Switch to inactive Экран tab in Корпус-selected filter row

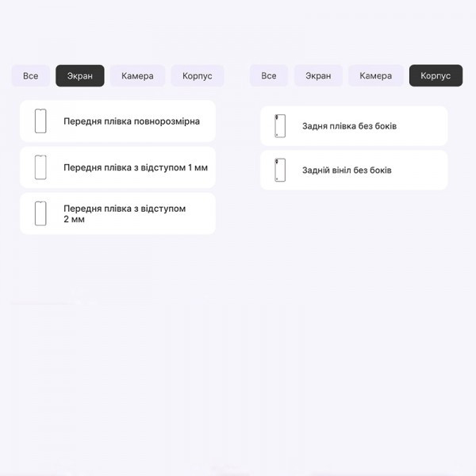318,75
